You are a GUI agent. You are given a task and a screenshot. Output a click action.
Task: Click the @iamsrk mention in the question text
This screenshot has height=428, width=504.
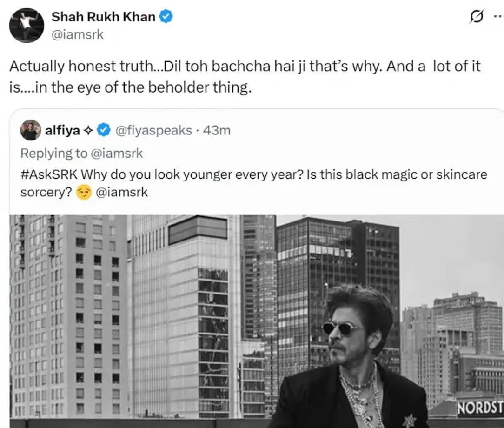(x=124, y=192)
